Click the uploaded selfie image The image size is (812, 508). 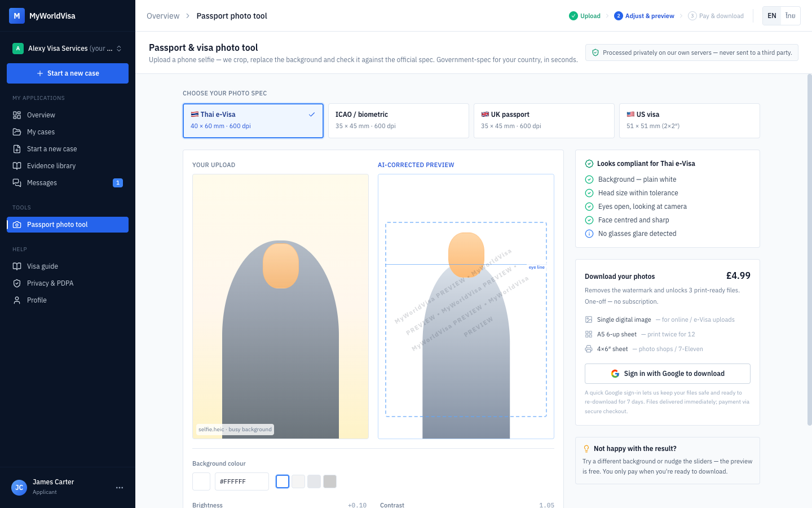(280, 306)
